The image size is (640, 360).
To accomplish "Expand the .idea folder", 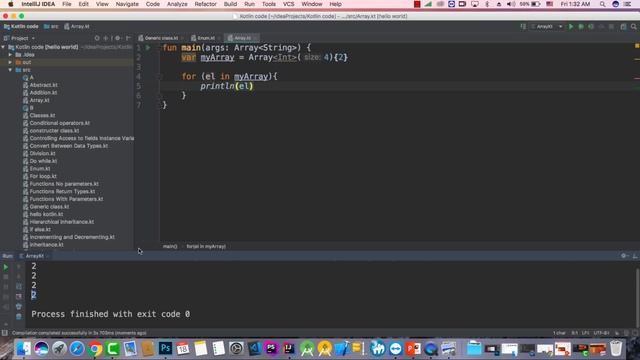I will pyautogui.click(x=11, y=55).
